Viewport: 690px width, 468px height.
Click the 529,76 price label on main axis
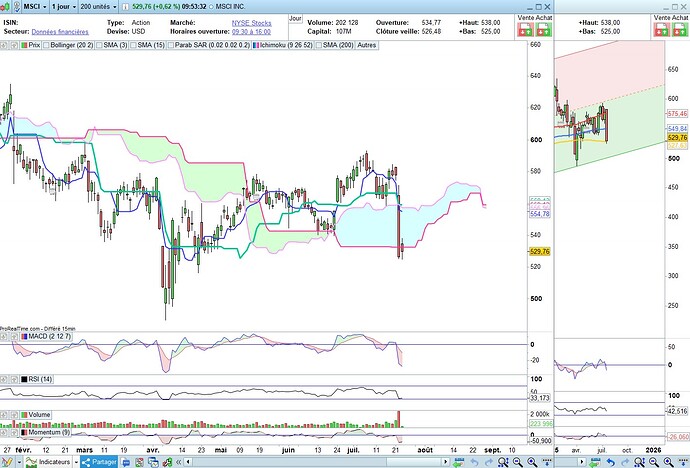click(540, 252)
